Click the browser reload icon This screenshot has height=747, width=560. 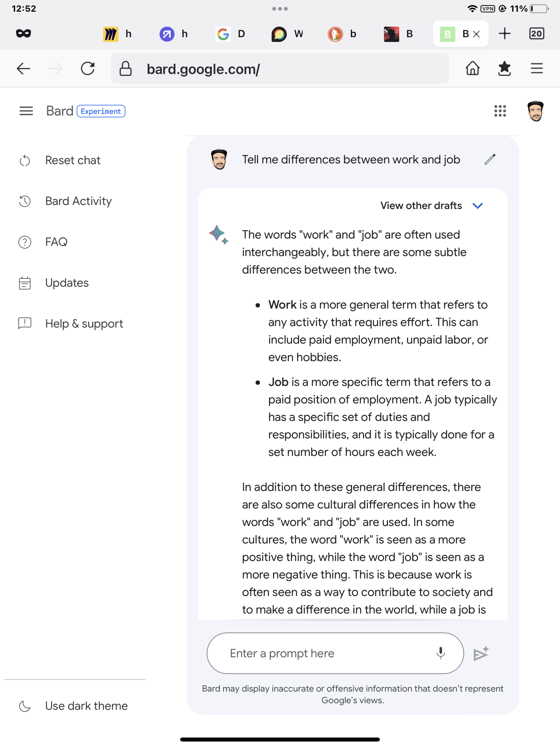click(88, 69)
